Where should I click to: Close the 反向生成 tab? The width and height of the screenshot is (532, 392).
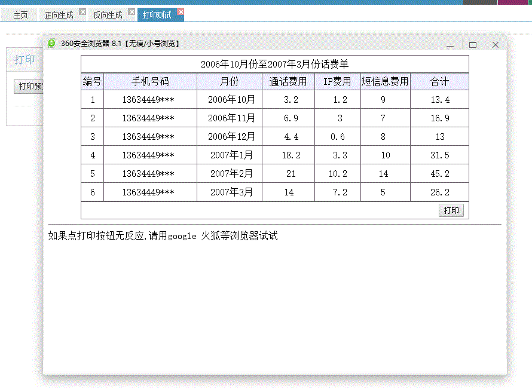[132, 12]
